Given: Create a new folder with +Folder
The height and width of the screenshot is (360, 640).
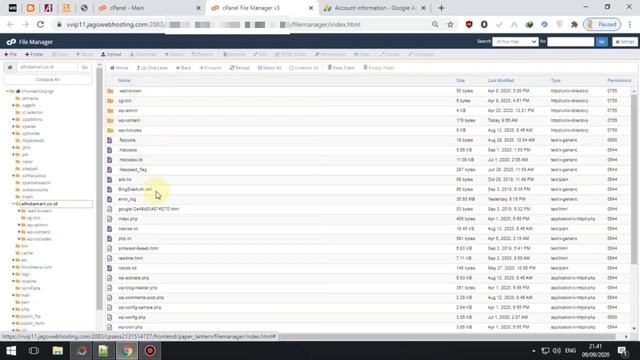Looking at the screenshot, I should point(34,54).
